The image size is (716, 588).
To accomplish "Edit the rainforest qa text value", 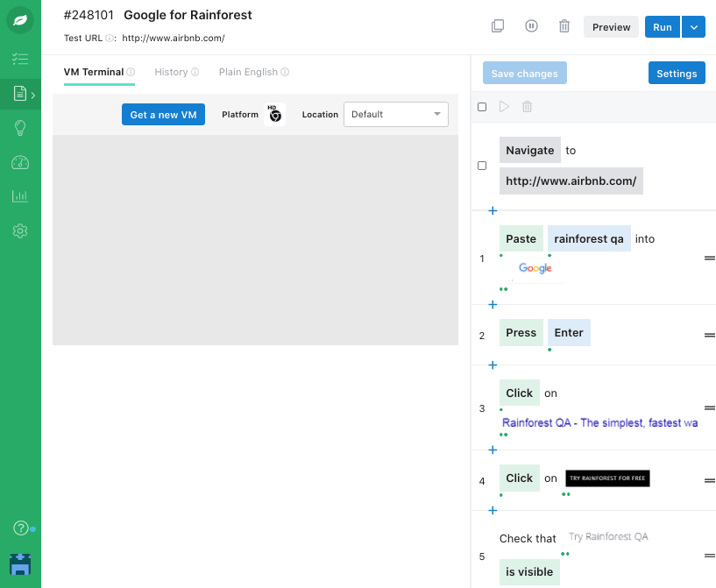I will pos(589,238).
